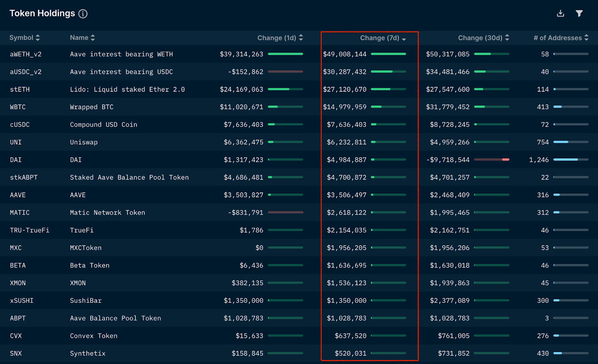
Task: Click the ABPT symbol cell
Action: point(18,318)
